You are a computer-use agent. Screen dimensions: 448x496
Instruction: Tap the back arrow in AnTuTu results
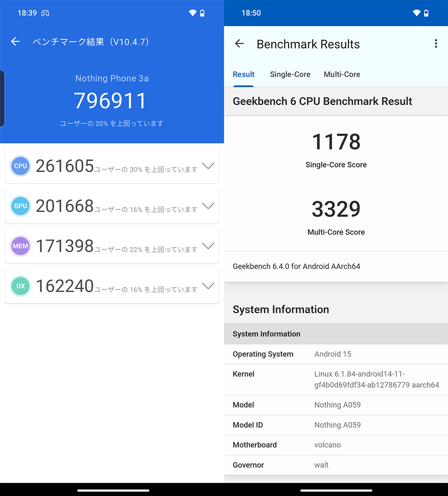coord(15,41)
